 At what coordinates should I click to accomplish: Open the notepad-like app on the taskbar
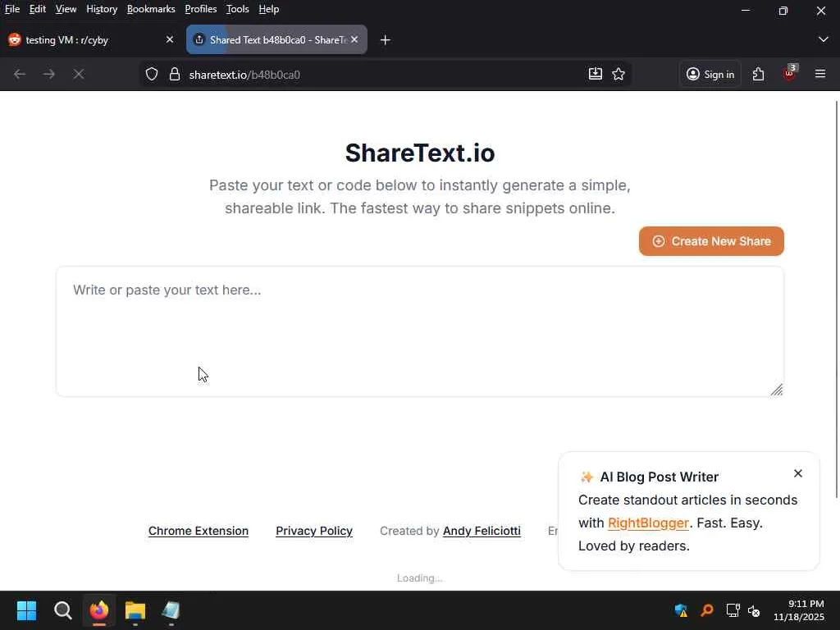(171, 610)
